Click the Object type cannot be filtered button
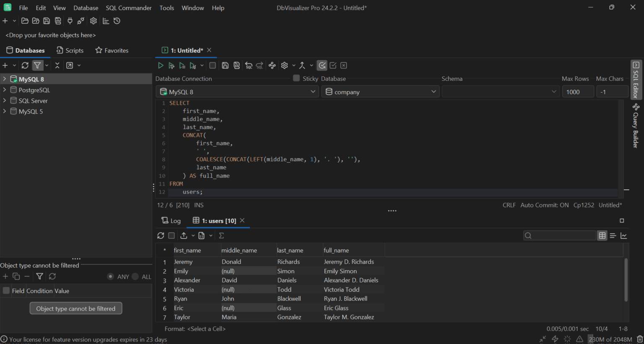The height and width of the screenshot is (344, 644). click(76, 308)
